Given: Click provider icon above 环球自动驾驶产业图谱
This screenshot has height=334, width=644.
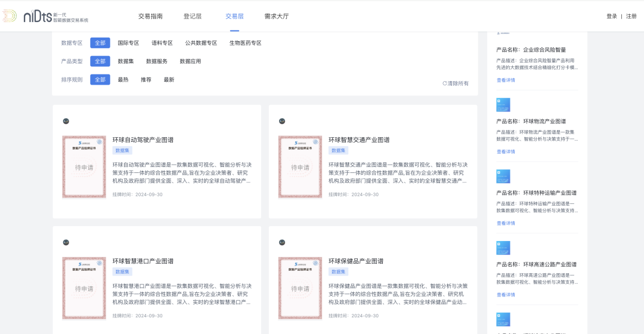Looking at the screenshot, I should 66,121.
